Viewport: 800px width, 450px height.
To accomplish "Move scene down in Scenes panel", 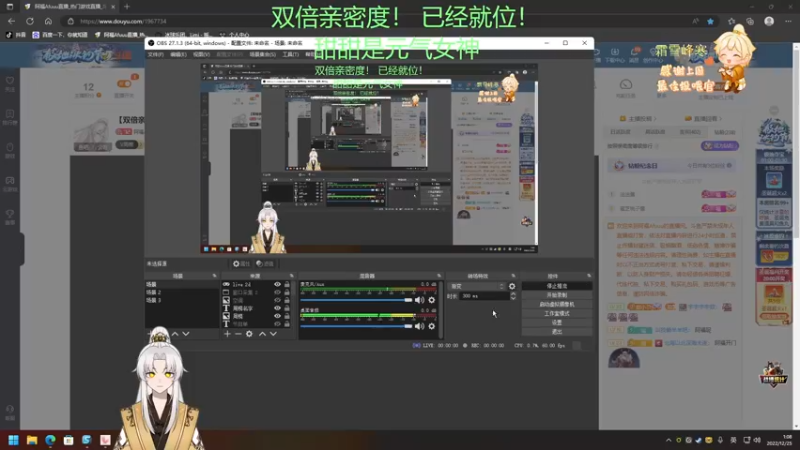I will point(186,334).
